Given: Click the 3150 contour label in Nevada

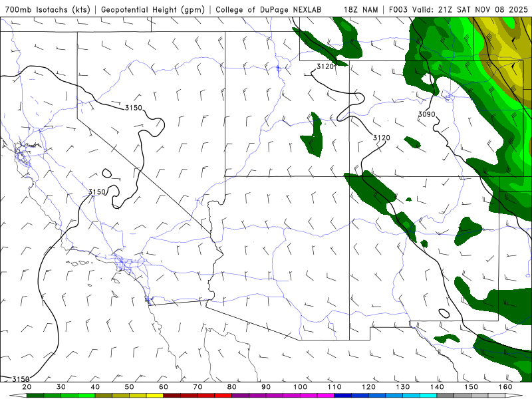Looking at the screenshot, I should point(134,108).
